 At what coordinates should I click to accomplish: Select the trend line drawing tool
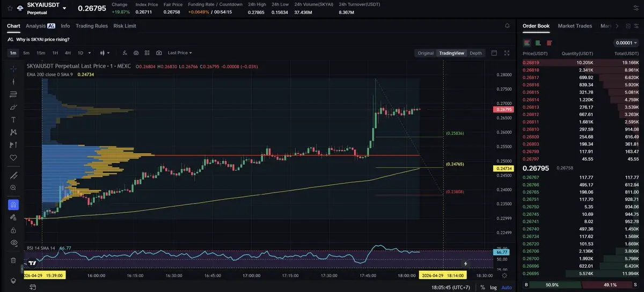click(x=13, y=82)
